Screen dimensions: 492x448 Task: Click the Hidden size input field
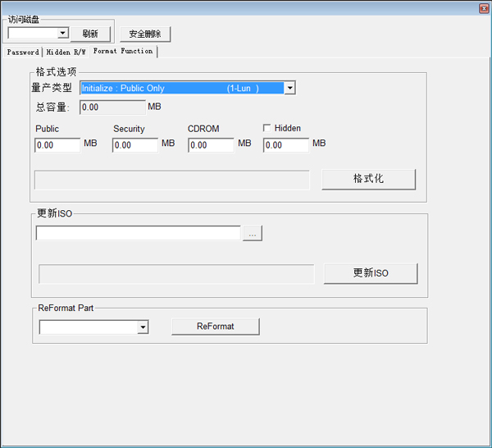pos(286,145)
